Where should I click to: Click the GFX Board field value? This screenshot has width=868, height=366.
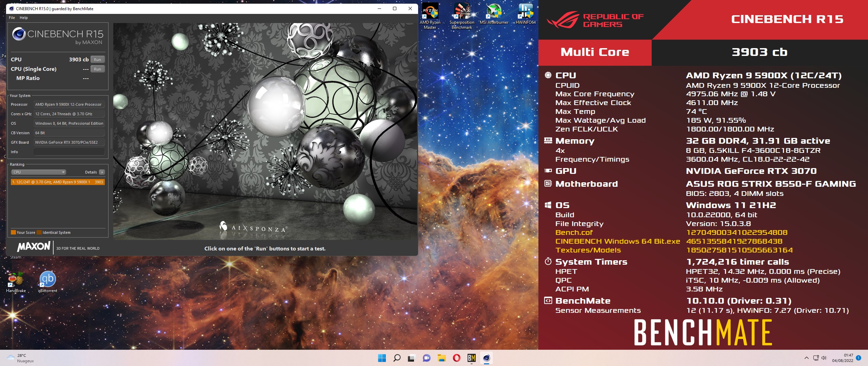69,142
